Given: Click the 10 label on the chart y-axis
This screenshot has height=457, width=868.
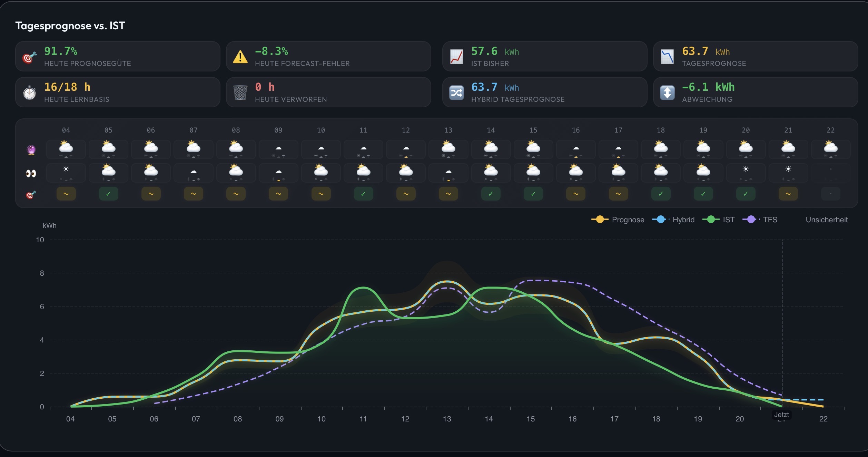Looking at the screenshot, I should point(40,240).
